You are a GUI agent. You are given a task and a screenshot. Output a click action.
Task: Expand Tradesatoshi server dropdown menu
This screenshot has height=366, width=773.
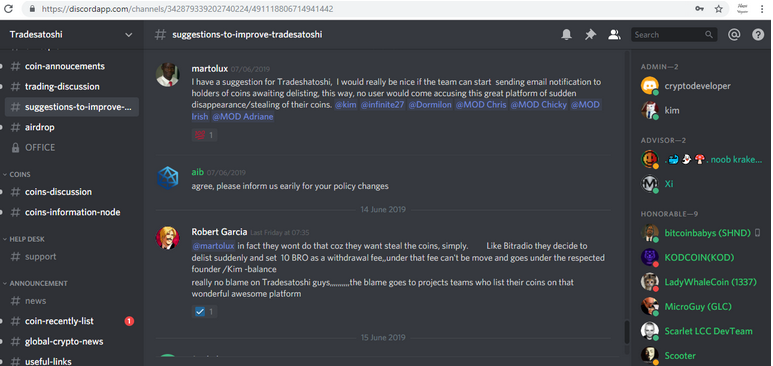click(71, 35)
